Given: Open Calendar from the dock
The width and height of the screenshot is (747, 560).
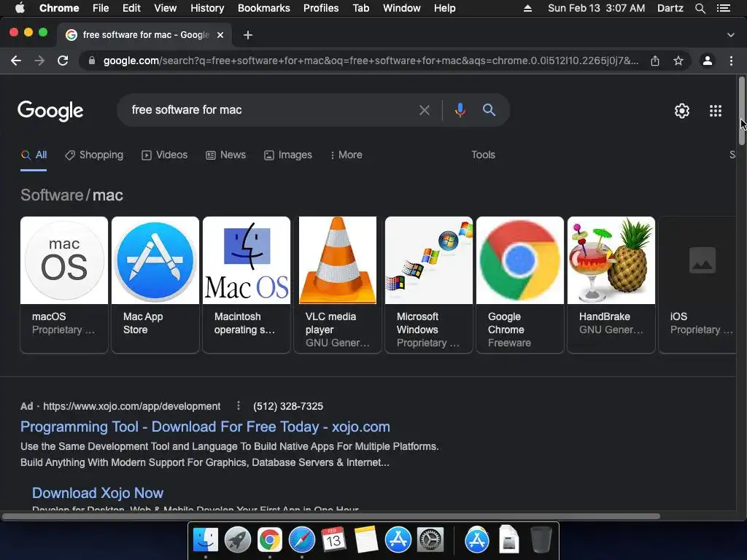Looking at the screenshot, I should (333, 540).
